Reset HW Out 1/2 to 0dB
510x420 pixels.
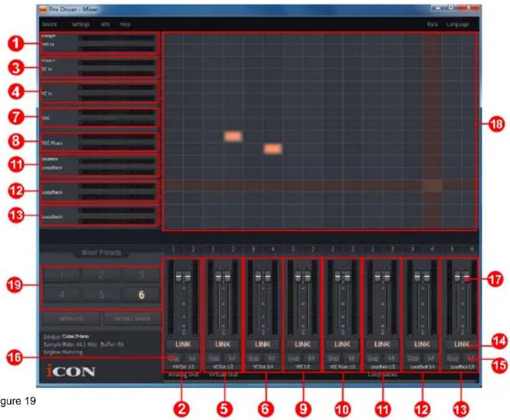174,358
